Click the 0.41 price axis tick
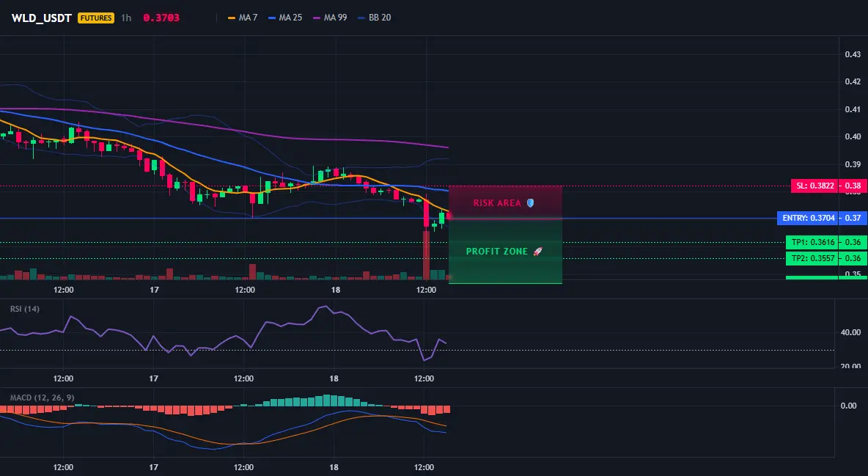 [853, 110]
